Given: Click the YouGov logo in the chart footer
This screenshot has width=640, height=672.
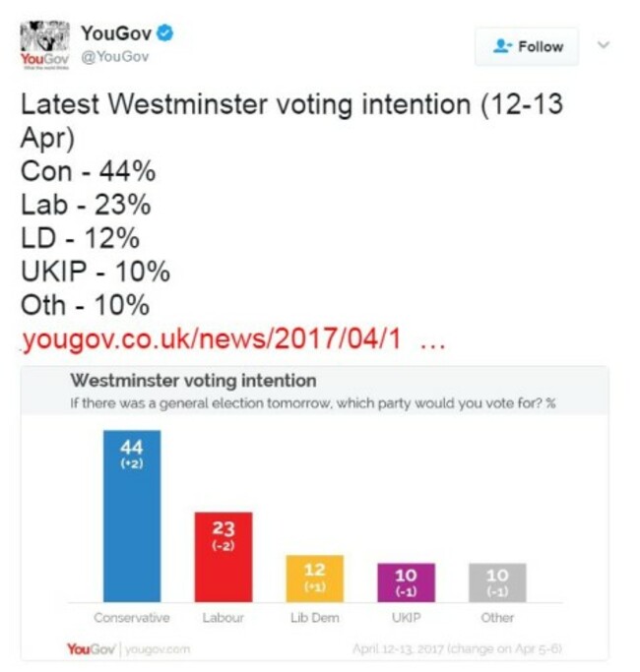Looking at the screenshot, I should (x=91, y=648).
